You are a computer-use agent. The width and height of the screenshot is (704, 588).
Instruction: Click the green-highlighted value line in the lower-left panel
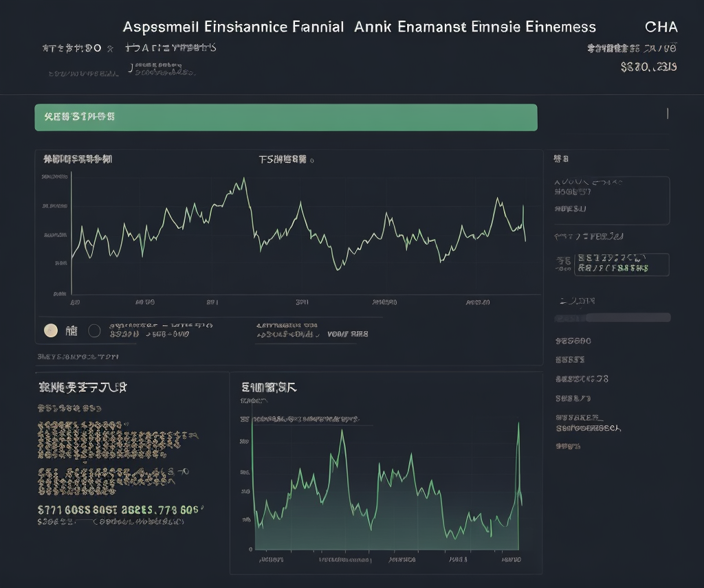click(120, 510)
